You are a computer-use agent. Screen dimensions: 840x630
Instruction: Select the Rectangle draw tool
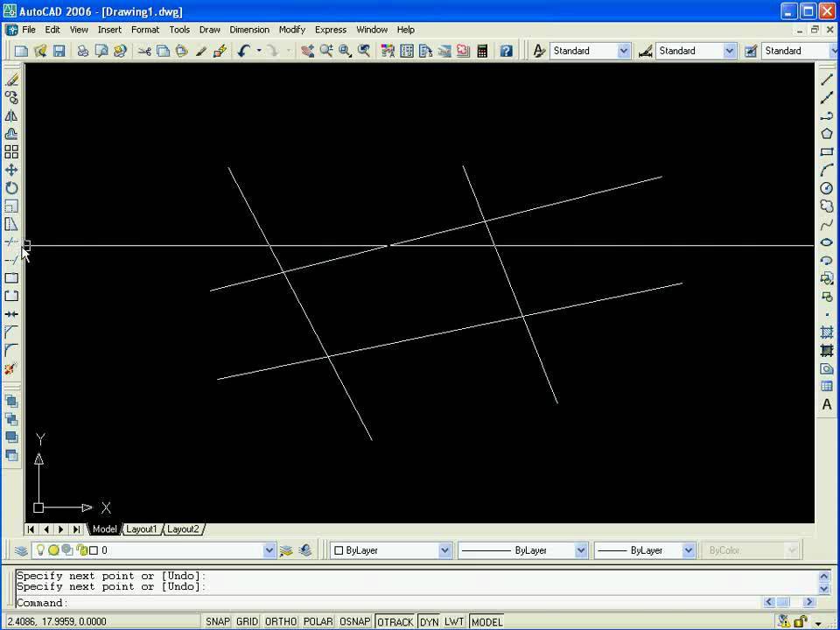(x=827, y=151)
